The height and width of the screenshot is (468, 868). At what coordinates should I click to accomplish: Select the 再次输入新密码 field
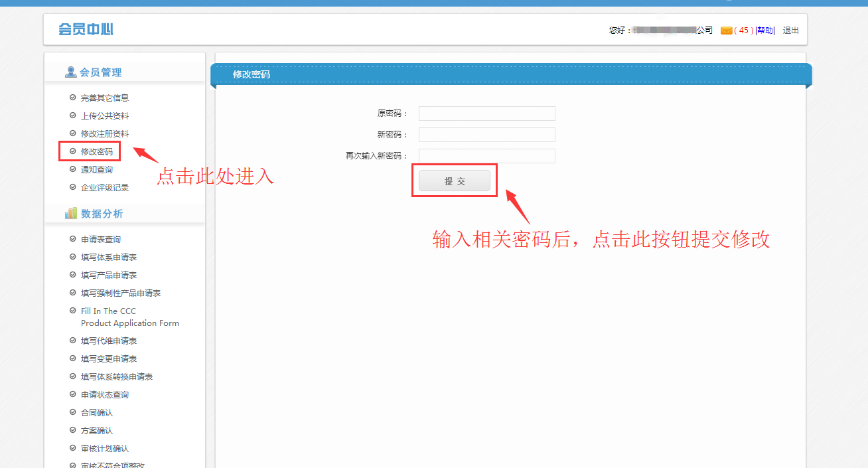(486, 156)
